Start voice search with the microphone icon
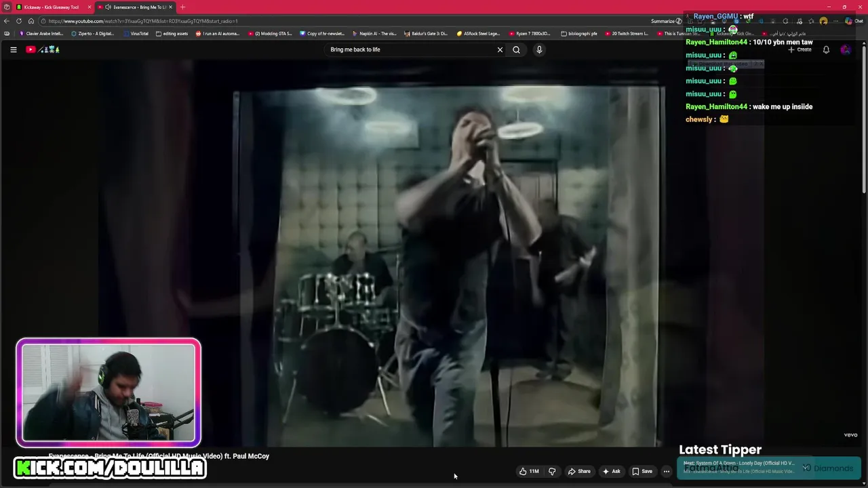Viewport: 868px width, 488px height. click(539, 49)
